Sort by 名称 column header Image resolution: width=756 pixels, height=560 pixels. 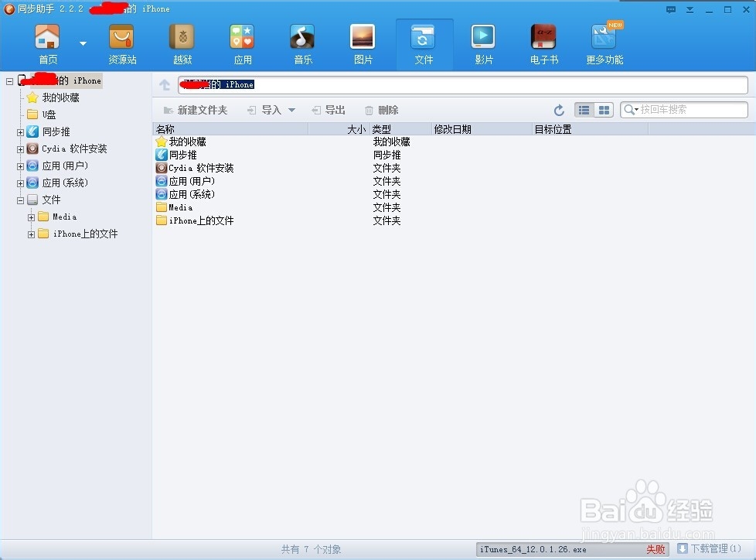click(x=230, y=129)
